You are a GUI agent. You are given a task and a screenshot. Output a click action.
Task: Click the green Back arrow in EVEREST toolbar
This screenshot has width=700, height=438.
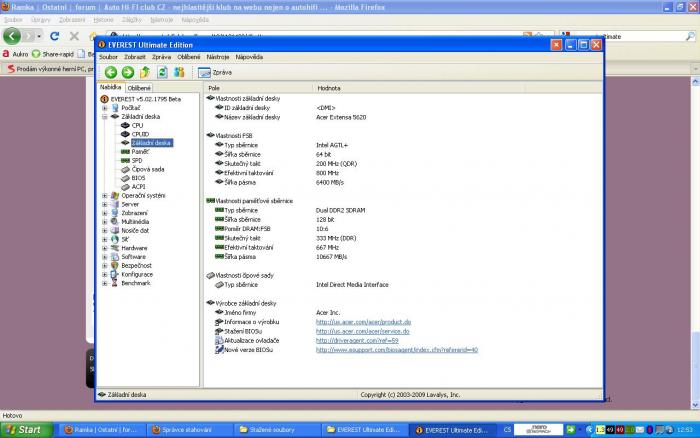(x=111, y=72)
